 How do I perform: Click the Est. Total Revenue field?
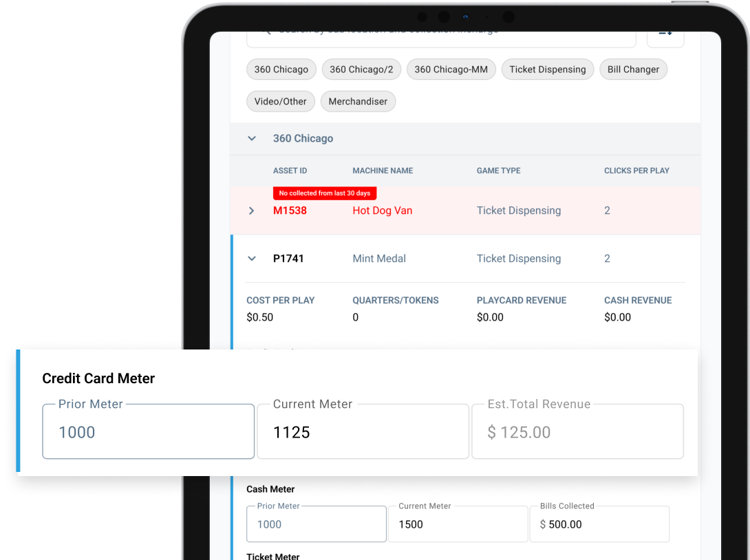click(577, 432)
